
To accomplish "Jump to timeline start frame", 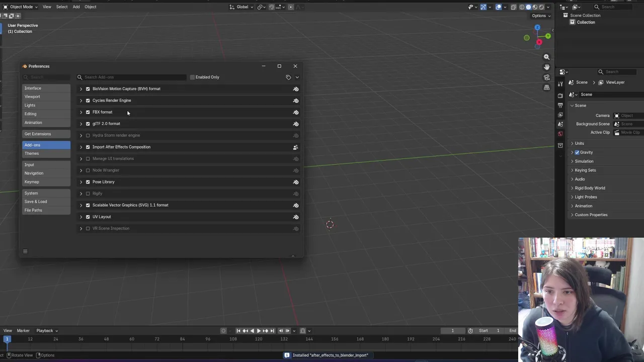I will [x=238, y=331].
